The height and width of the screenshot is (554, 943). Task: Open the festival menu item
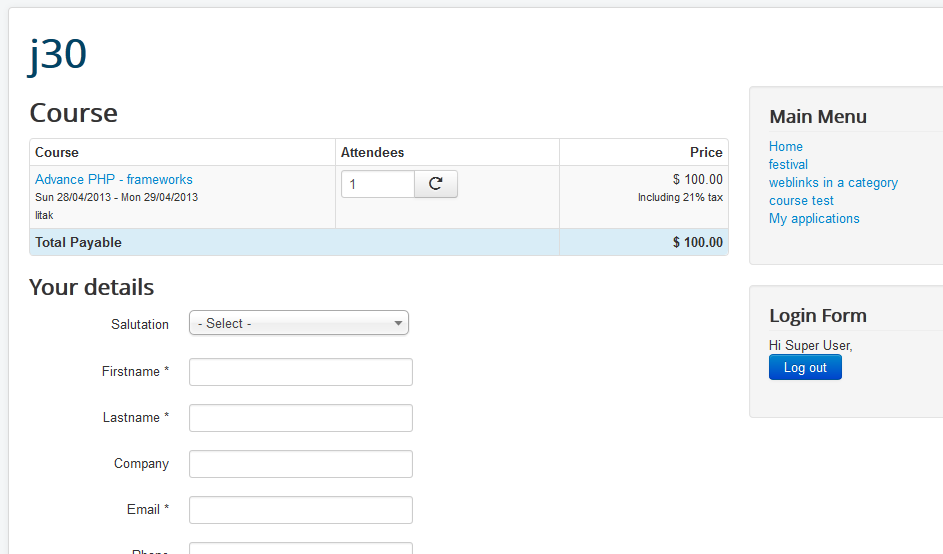788,165
